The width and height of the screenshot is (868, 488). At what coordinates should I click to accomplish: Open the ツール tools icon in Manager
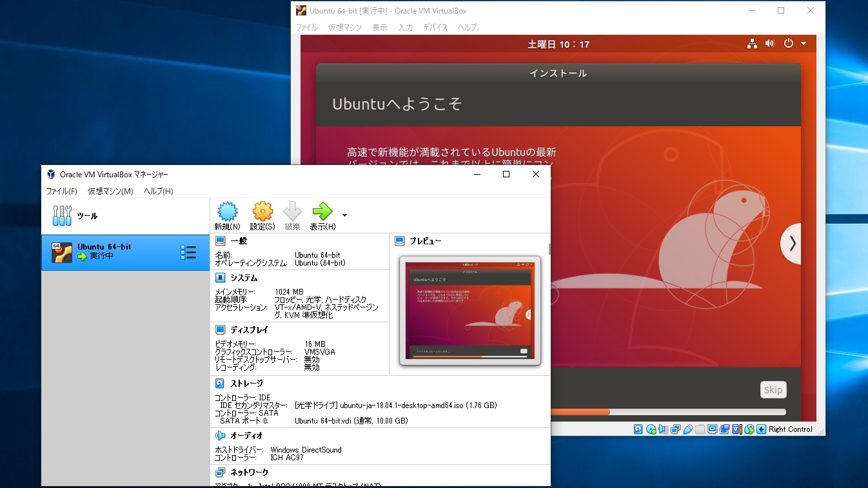62,216
